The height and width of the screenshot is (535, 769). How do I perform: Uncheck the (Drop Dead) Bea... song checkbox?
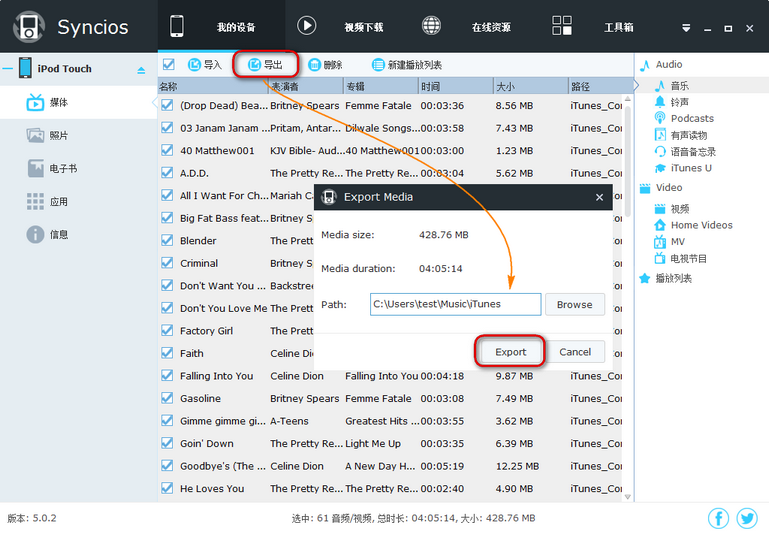click(x=167, y=105)
